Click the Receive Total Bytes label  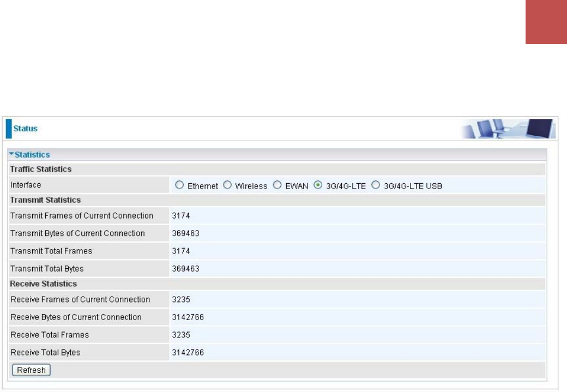[46, 353]
